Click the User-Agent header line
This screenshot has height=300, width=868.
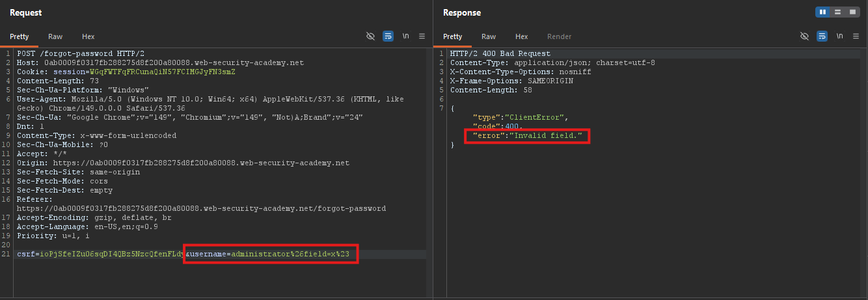tap(210, 103)
